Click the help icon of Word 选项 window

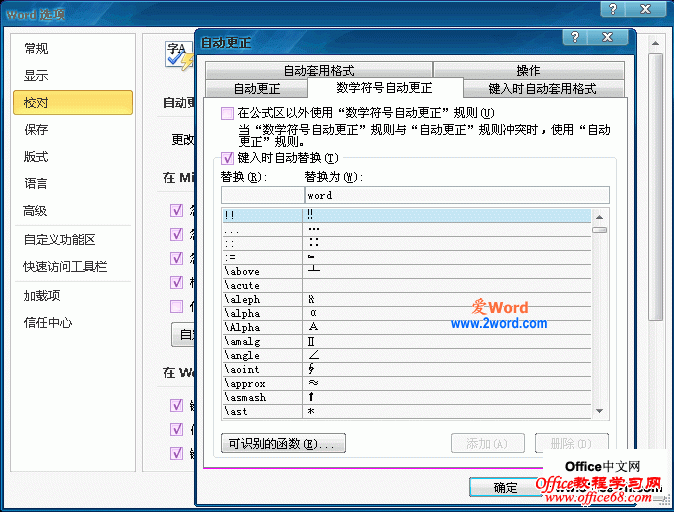point(613,9)
